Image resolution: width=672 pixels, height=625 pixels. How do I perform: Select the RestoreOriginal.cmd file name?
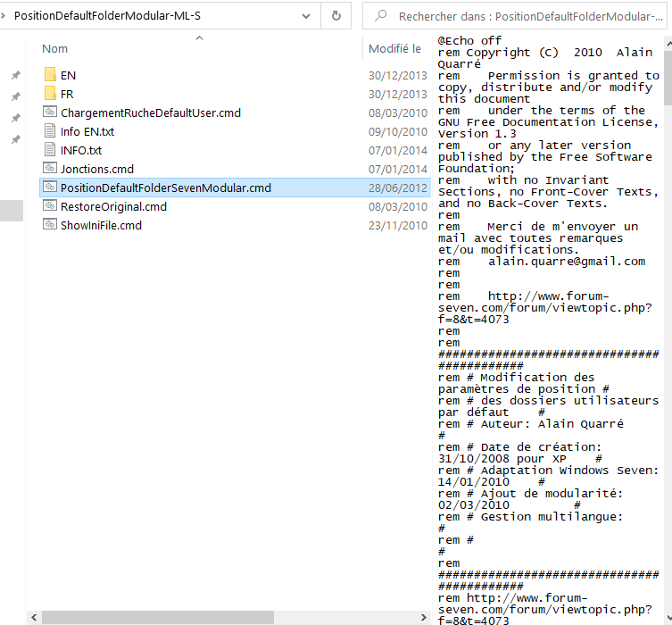coord(113,206)
